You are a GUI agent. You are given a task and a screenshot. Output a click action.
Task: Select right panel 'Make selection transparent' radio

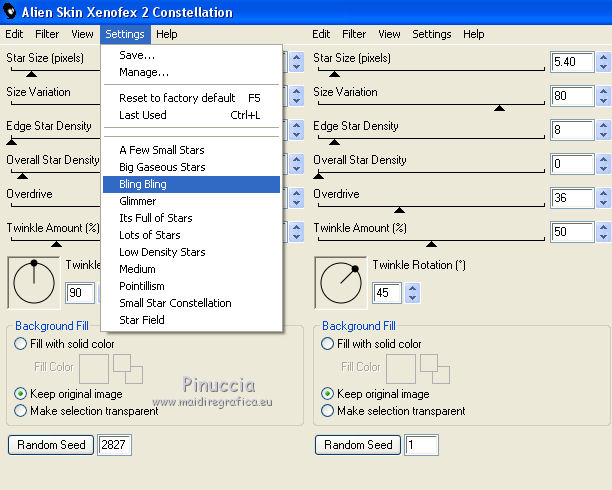[328, 411]
